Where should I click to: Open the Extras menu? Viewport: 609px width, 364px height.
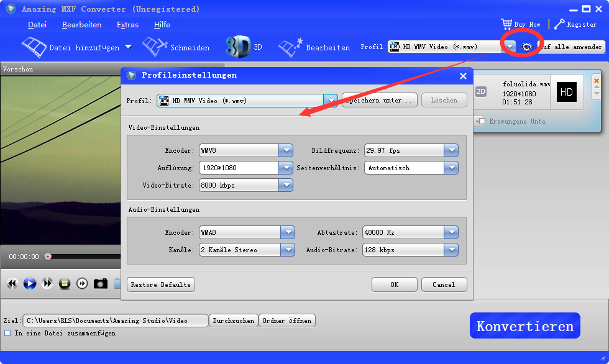[128, 25]
